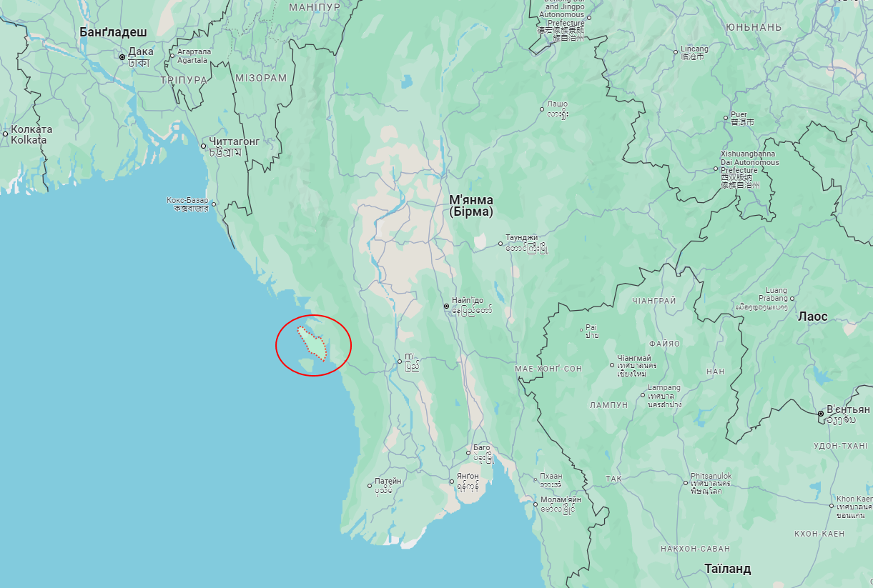Select the Кокс-Базар city dot
Viewport: 873px width, 588px height.
coord(214,204)
